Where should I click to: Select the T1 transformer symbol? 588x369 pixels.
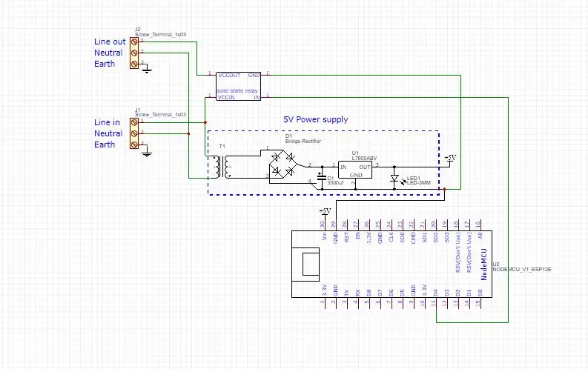(222, 167)
